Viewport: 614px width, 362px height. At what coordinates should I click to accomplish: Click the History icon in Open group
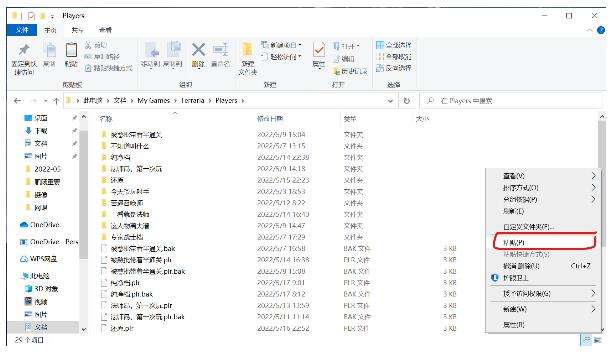coord(336,71)
